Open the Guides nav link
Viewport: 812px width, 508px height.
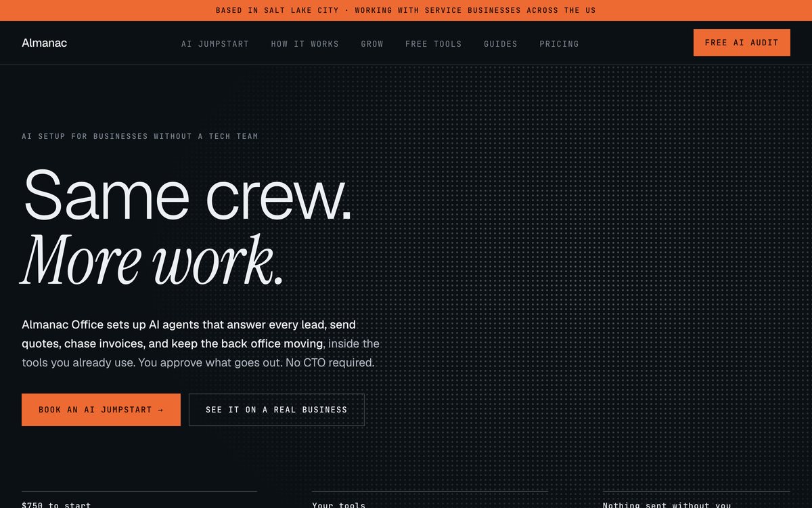coord(501,44)
